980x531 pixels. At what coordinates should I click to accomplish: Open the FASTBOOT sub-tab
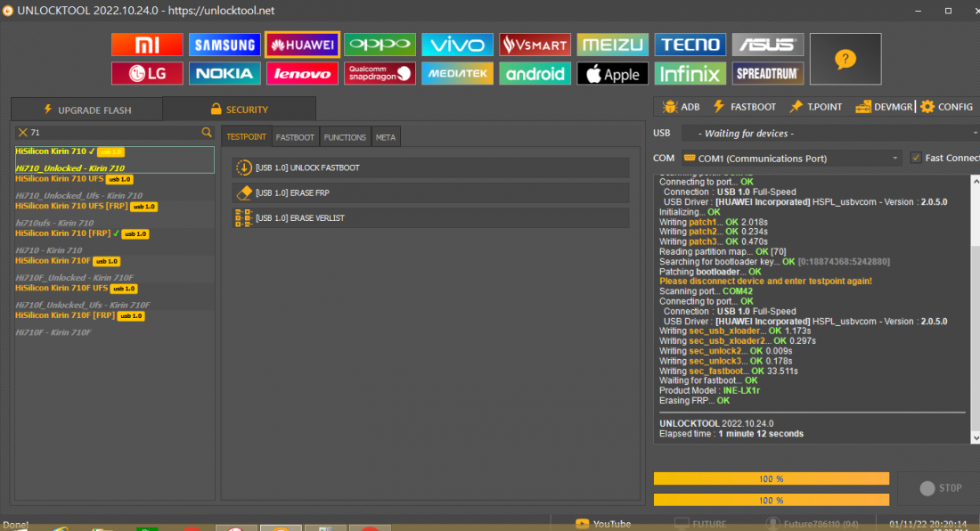coord(295,137)
